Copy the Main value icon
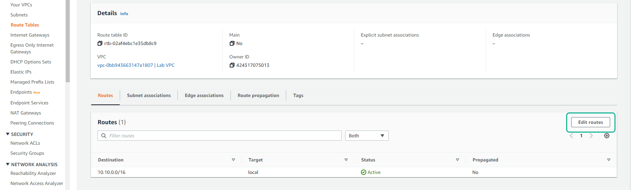 tap(232, 43)
